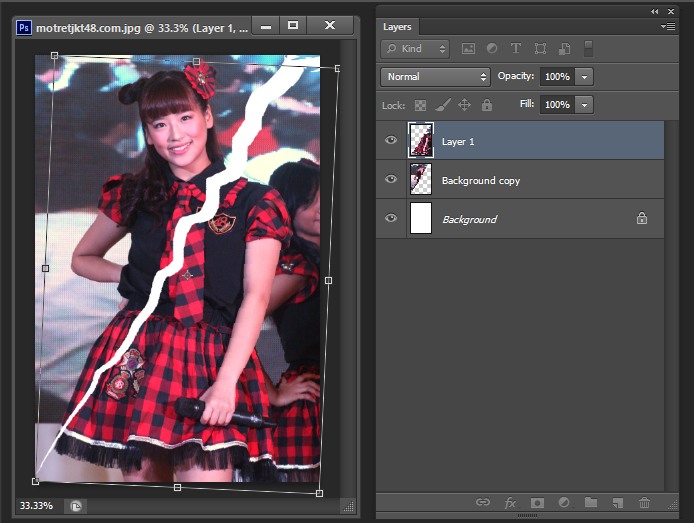694x523 pixels.
Task: Open the Kind filter type dropdown
Action: (x=415, y=49)
